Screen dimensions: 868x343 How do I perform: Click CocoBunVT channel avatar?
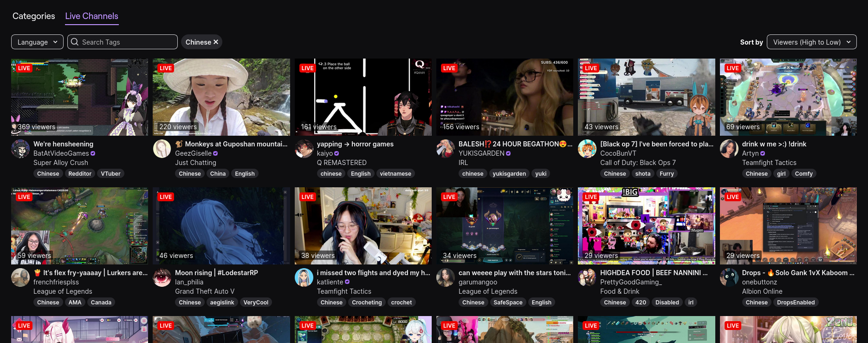(x=587, y=149)
